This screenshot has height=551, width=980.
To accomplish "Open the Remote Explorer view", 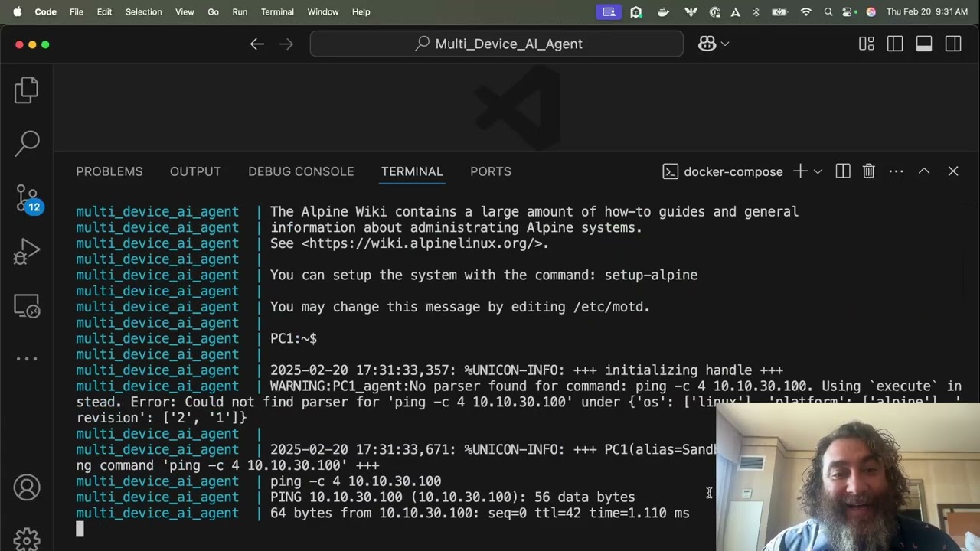I will click(27, 306).
